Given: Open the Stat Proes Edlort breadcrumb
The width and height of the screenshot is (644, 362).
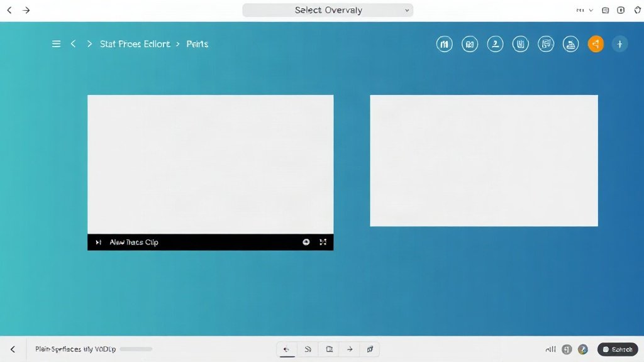Looking at the screenshot, I should 135,44.
